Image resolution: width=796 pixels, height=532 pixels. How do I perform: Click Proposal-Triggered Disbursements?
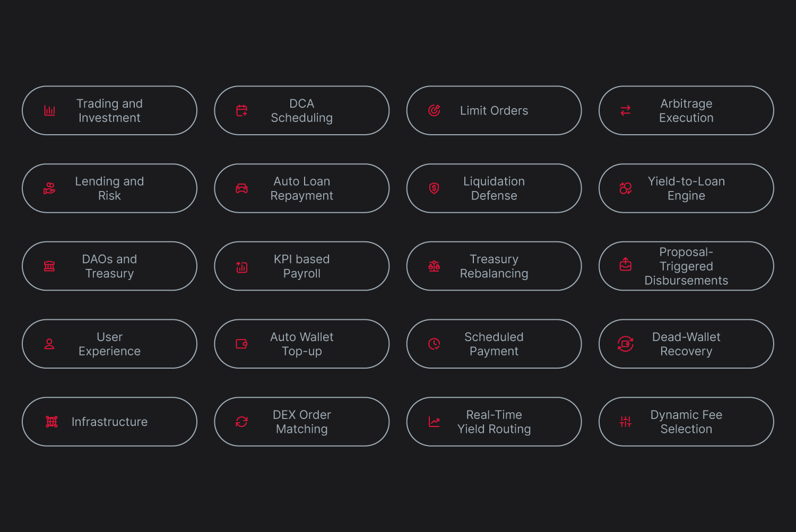coord(686,266)
